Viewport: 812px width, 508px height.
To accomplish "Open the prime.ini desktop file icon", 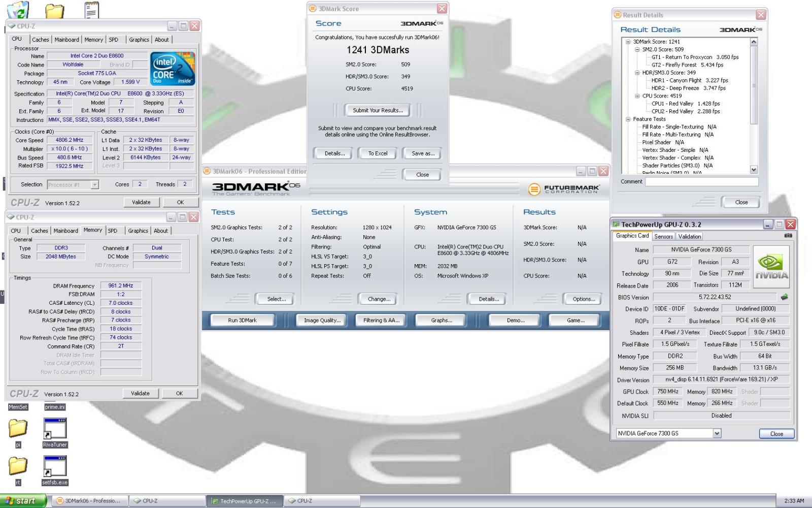I will click(x=55, y=407).
